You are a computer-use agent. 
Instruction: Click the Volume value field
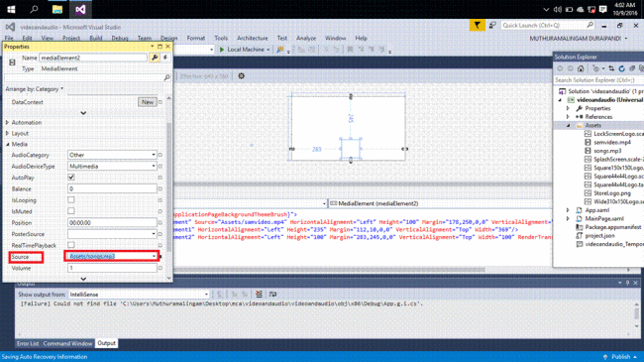tap(112, 268)
